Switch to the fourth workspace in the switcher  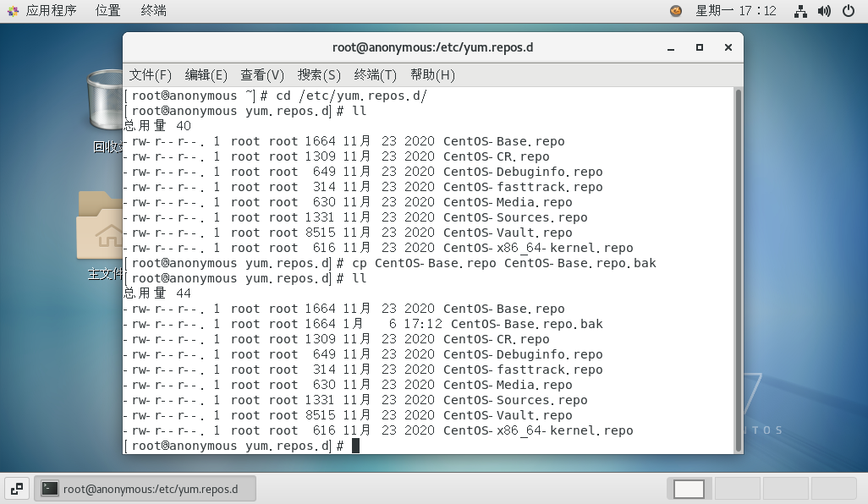click(834, 489)
